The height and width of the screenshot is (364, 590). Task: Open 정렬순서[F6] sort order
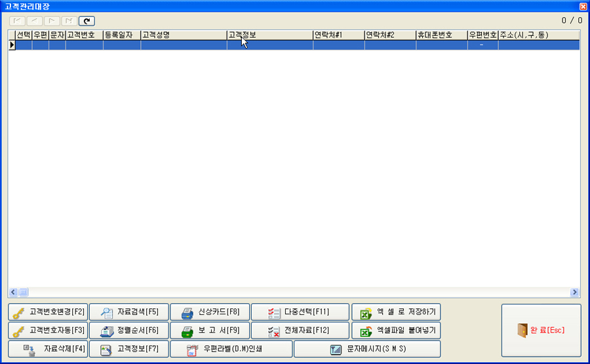tap(128, 330)
